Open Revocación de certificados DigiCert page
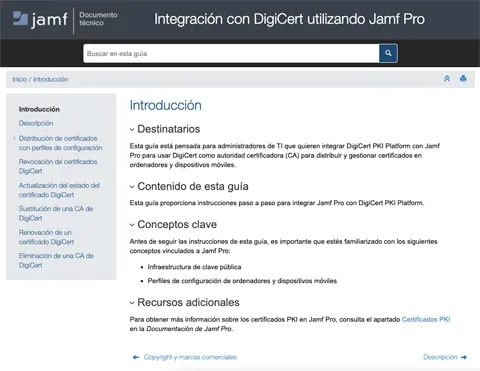Viewport: 480px width, 371px height. pyautogui.click(x=58, y=166)
